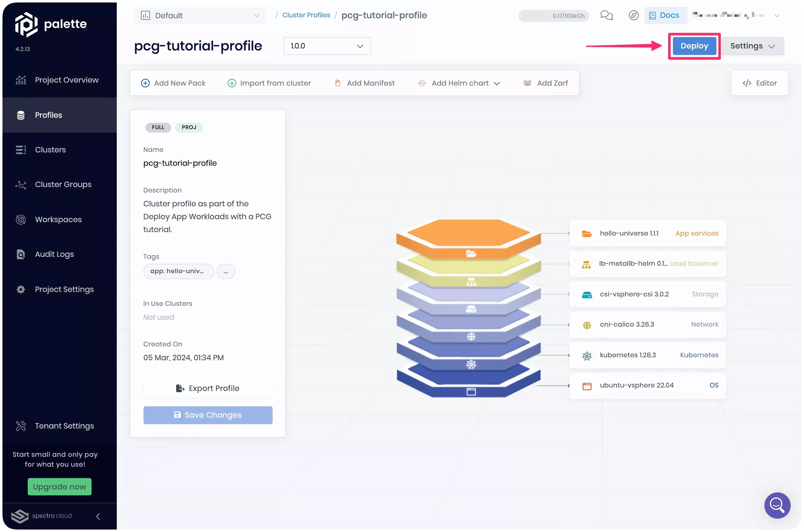Viewport: 804px width, 532px height.
Task: Switch to Editor view
Action: pos(759,83)
